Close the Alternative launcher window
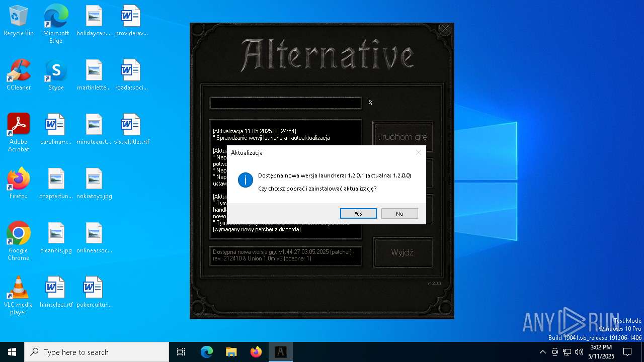The image size is (644, 362). (x=445, y=29)
